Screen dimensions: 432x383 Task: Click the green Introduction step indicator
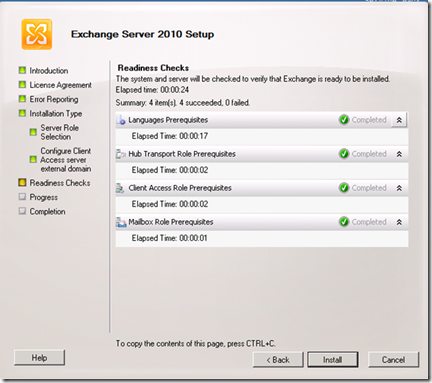point(22,70)
